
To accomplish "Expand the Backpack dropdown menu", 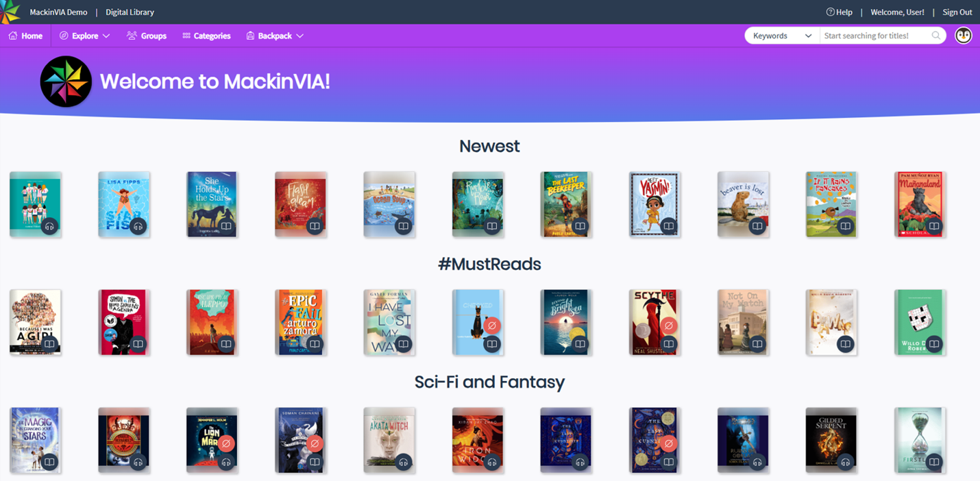I will pyautogui.click(x=275, y=36).
